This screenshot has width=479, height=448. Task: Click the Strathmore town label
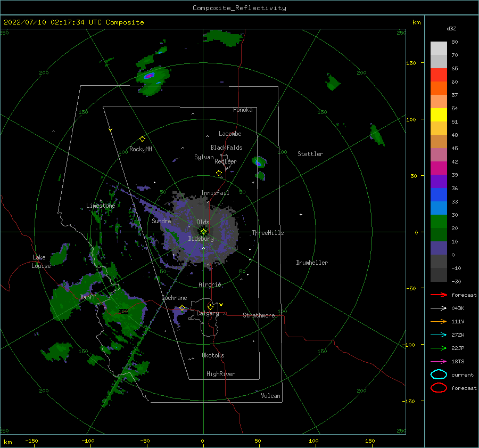259,315
